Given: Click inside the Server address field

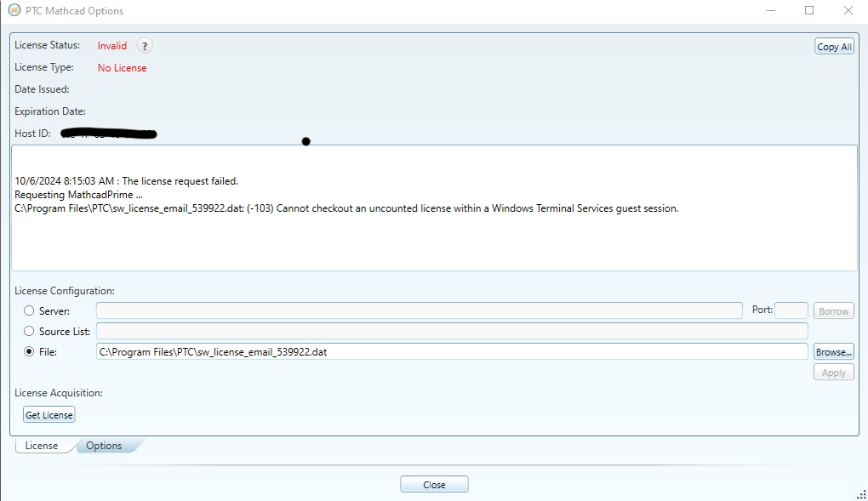Looking at the screenshot, I should tap(417, 310).
